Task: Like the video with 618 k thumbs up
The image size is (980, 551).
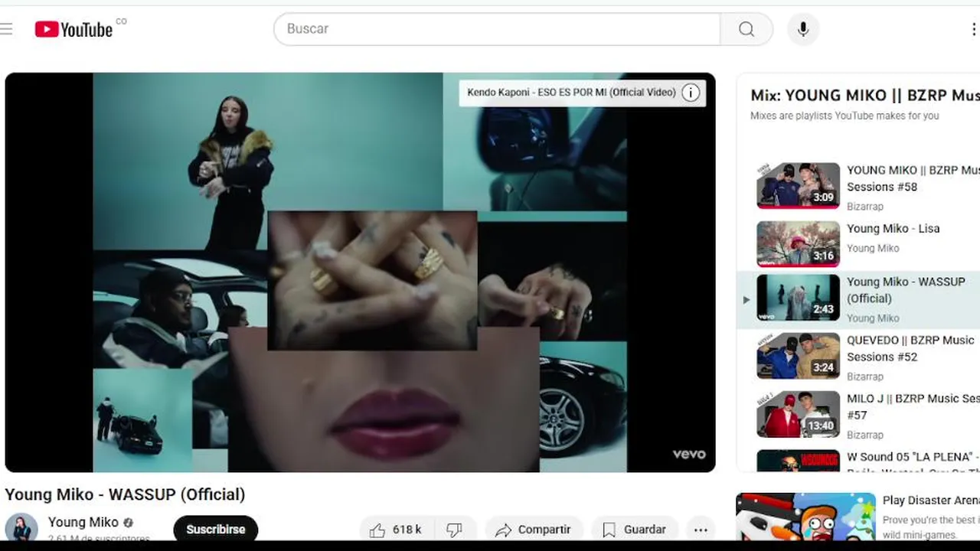Action: 396,529
